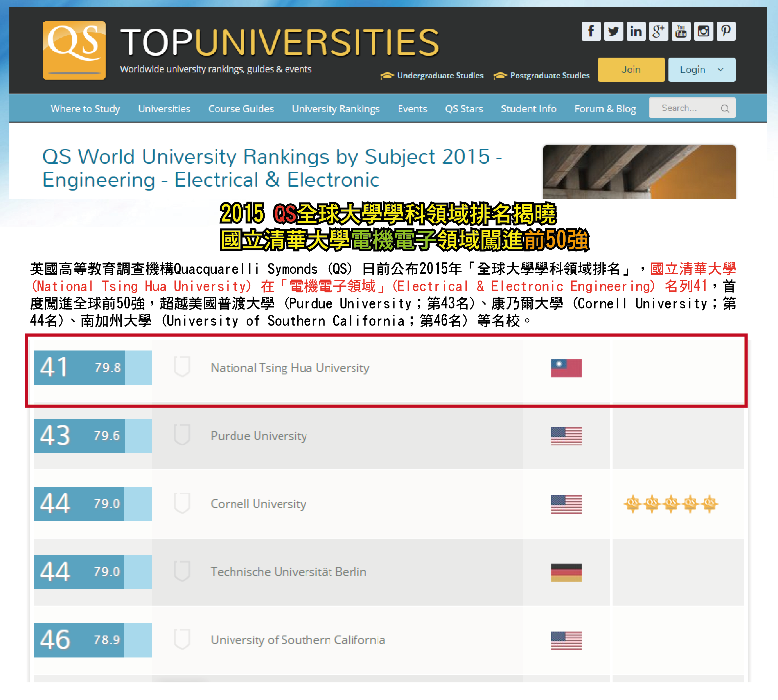Viewport: 778px width, 700px height.
Task: Click the QS Rankings by Subject 2015 heading
Action: pyautogui.click(x=273, y=168)
